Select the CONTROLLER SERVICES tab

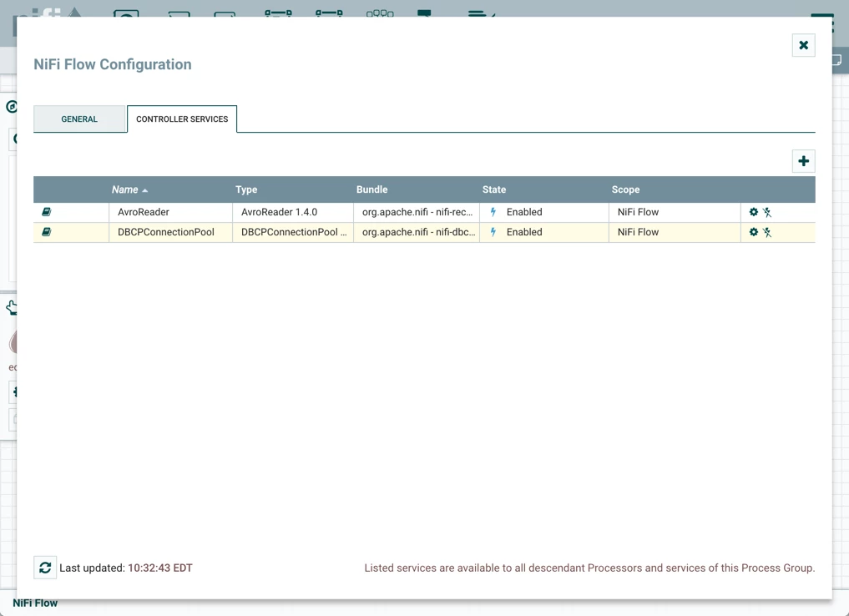point(182,119)
